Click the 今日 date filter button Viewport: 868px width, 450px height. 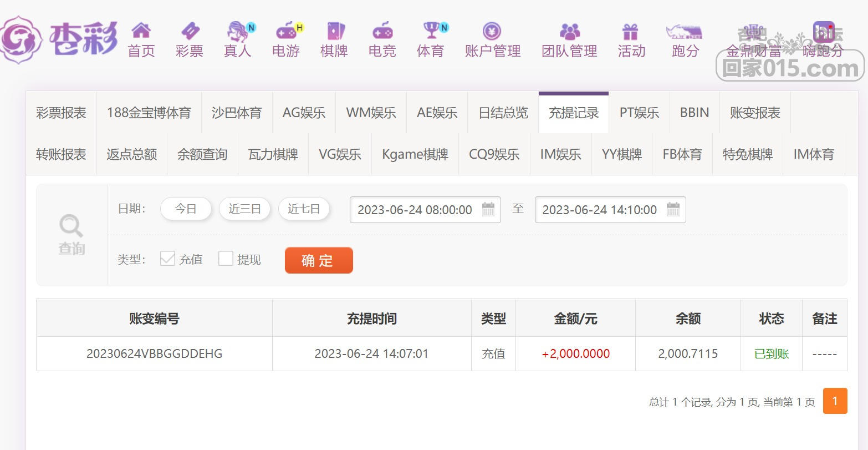pyautogui.click(x=186, y=209)
